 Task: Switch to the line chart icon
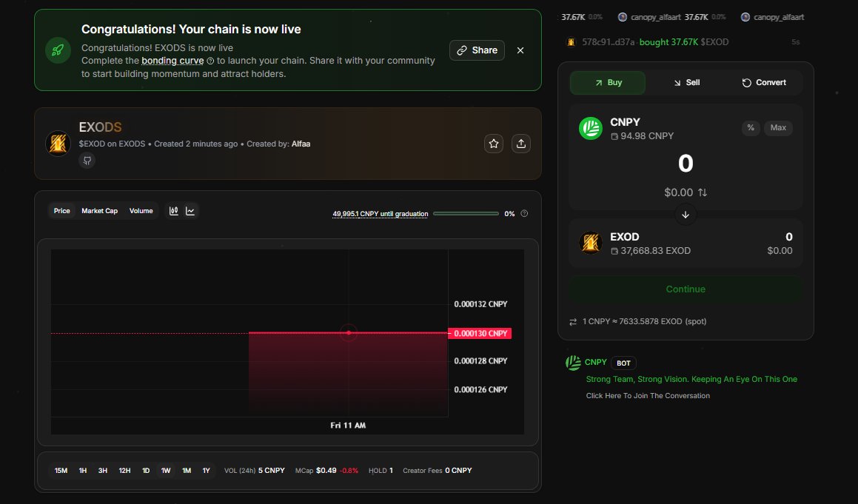point(191,210)
